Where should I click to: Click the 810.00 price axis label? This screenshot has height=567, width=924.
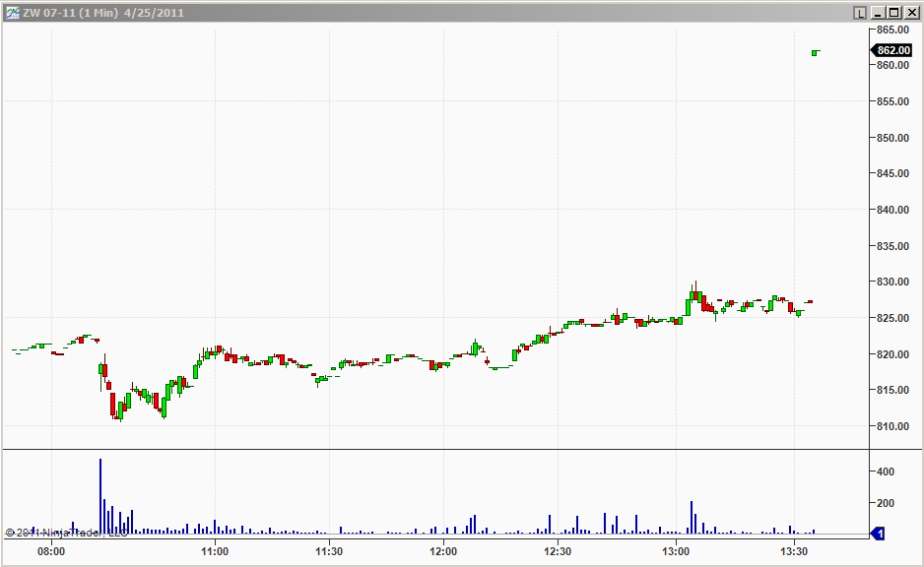[x=892, y=426]
